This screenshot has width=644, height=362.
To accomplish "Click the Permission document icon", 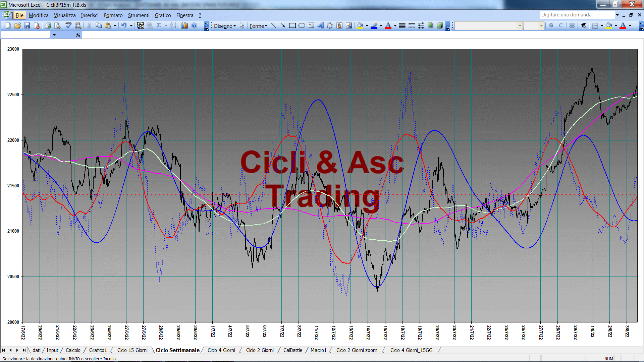I will click(x=37, y=25).
